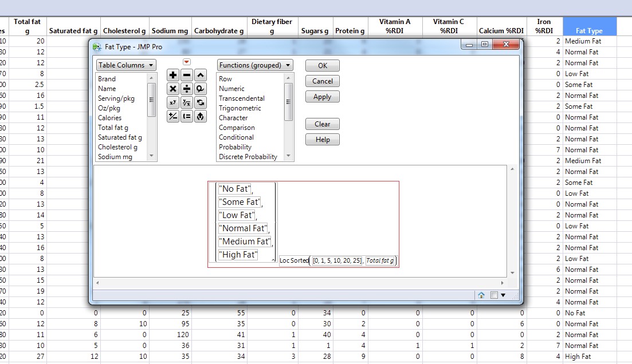
Task: Open the Table Columns dropdown
Action: tap(125, 65)
